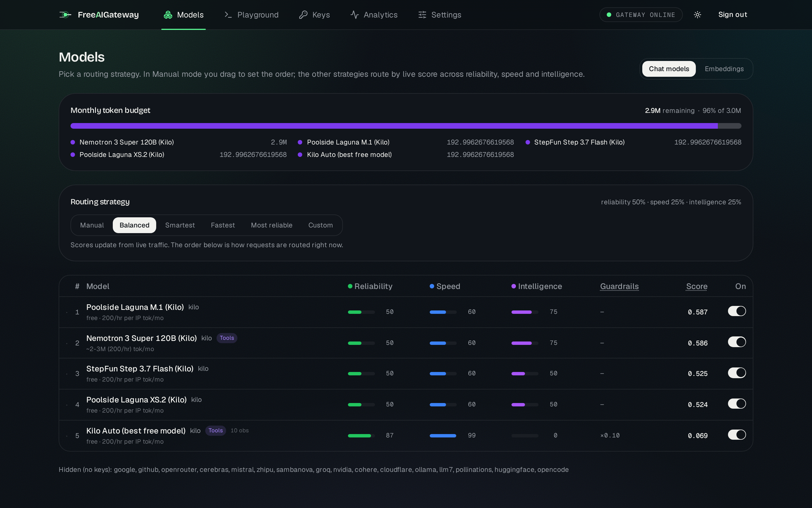Click the Gateway Online status badge

click(x=641, y=15)
